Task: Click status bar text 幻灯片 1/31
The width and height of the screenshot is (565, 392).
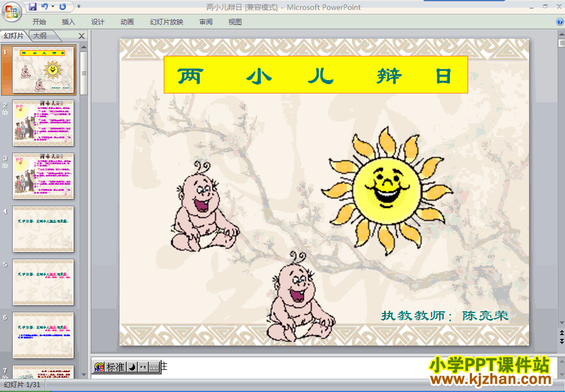Action: coord(22,384)
